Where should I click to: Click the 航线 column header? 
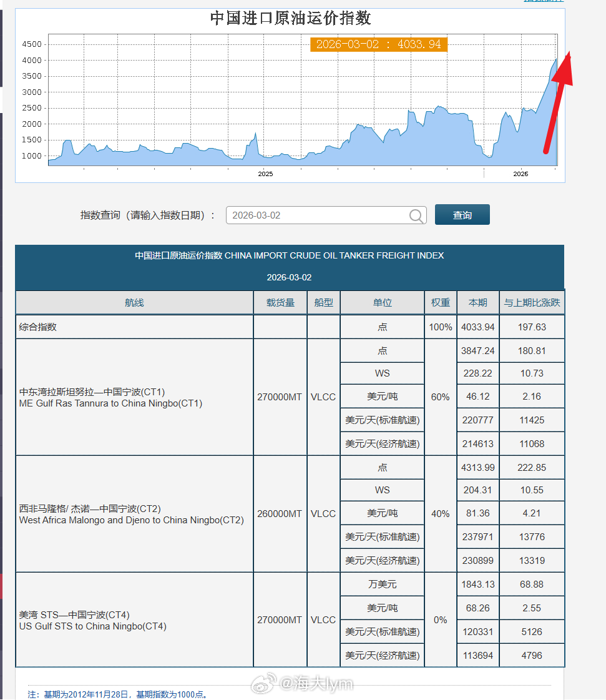tap(134, 302)
